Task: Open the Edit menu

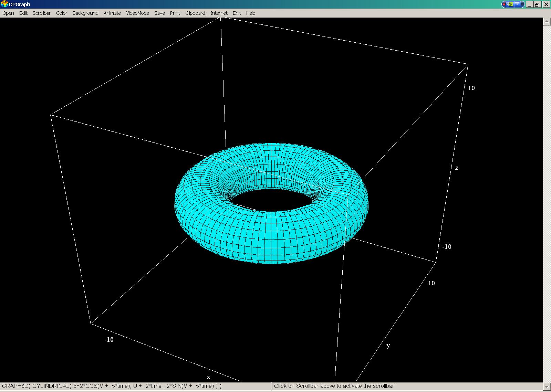Action: coord(23,13)
